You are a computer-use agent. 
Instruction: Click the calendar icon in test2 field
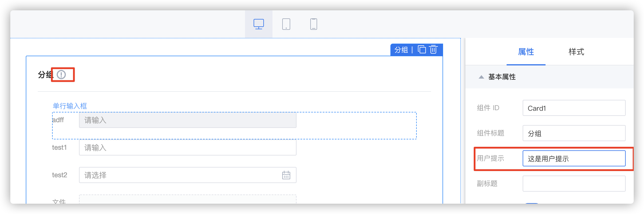tap(286, 175)
